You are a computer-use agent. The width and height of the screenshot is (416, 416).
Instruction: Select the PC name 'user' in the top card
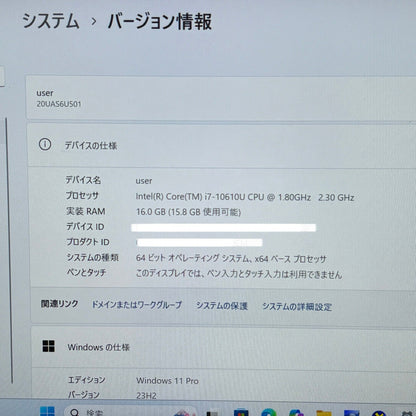pos(45,93)
